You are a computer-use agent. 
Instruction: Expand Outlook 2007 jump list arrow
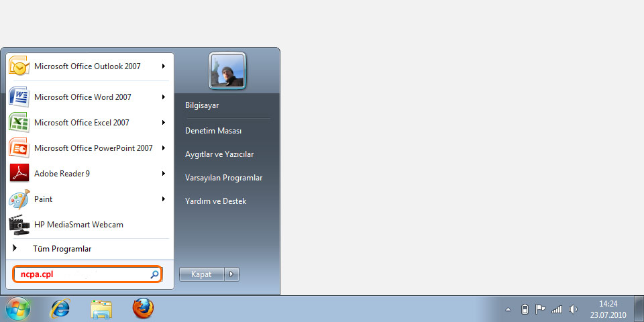164,66
